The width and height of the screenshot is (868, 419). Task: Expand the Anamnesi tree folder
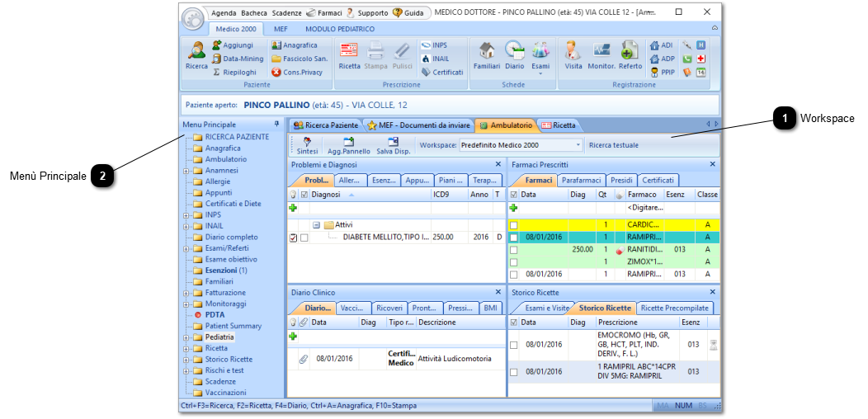point(186,171)
